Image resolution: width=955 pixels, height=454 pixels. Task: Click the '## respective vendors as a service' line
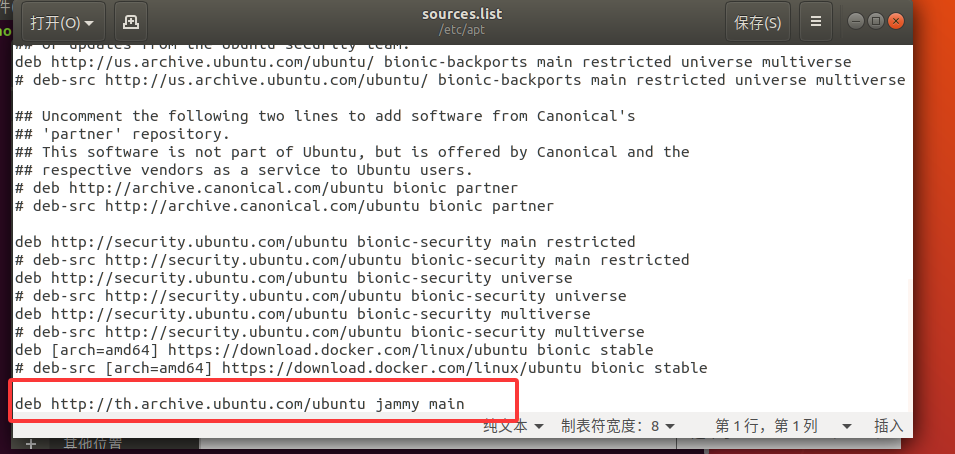pyautogui.click(x=244, y=169)
